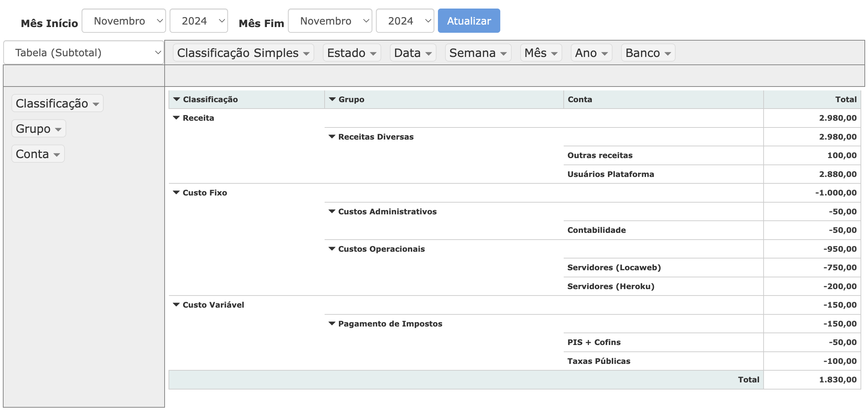
Task: Open the Mês Fim year dropdown
Action: pyautogui.click(x=405, y=21)
